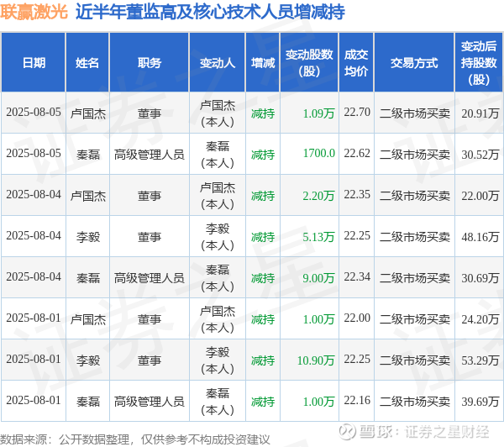
Task: Click date 2025-08-04 in the 5.13万 row
Action: pyautogui.click(x=34, y=236)
